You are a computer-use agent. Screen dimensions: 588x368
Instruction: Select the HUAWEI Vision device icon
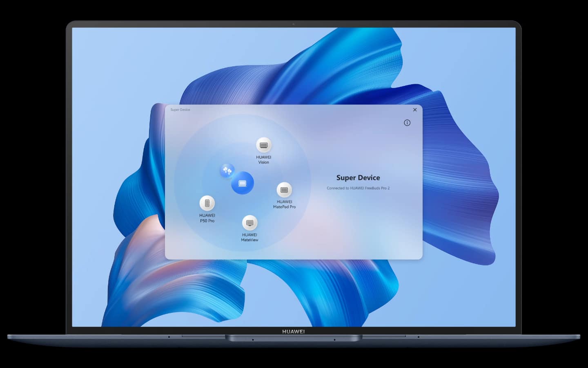coord(264,145)
